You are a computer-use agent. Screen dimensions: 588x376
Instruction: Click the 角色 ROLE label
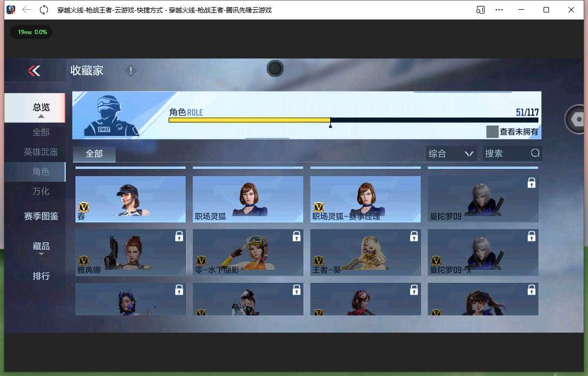(x=186, y=112)
